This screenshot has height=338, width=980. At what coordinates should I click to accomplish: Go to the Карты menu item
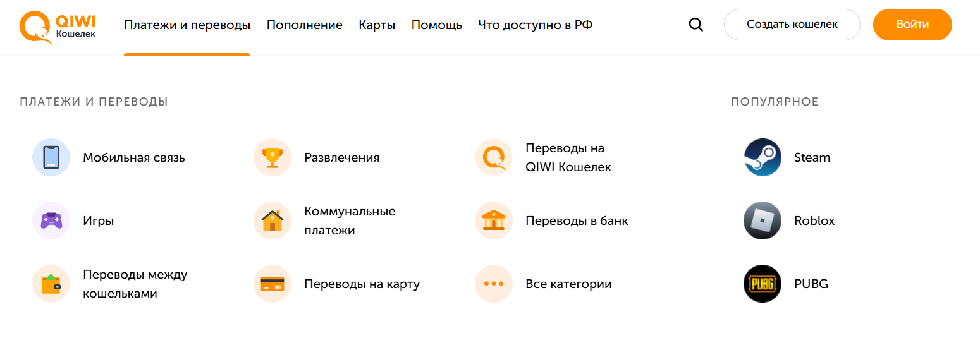click(x=377, y=25)
